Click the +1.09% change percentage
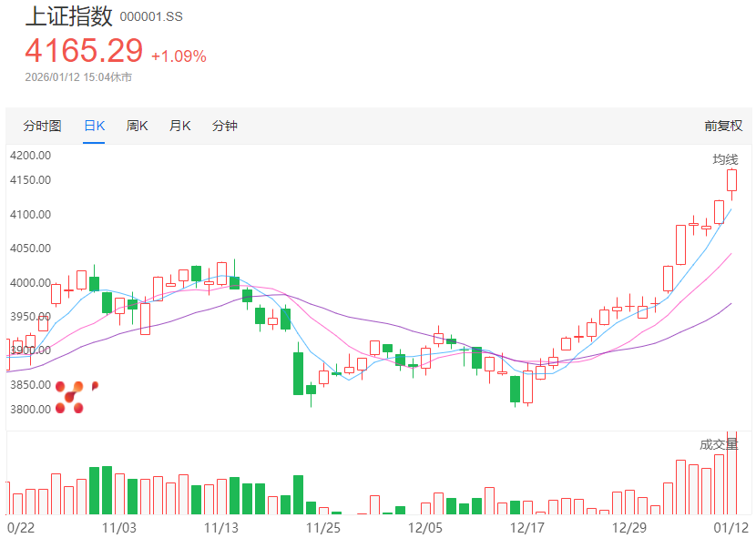Image resolution: width=756 pixels, height=538 pixels. tap(179, 56)
